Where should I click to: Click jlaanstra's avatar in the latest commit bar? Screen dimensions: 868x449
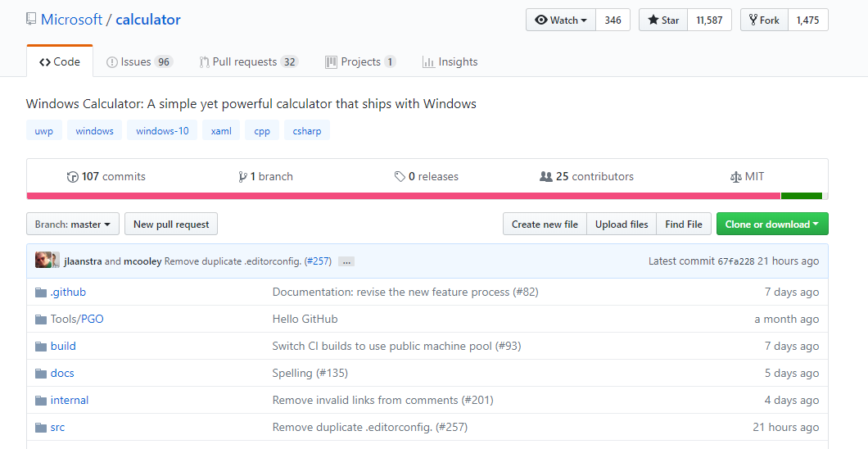[43, 261]
